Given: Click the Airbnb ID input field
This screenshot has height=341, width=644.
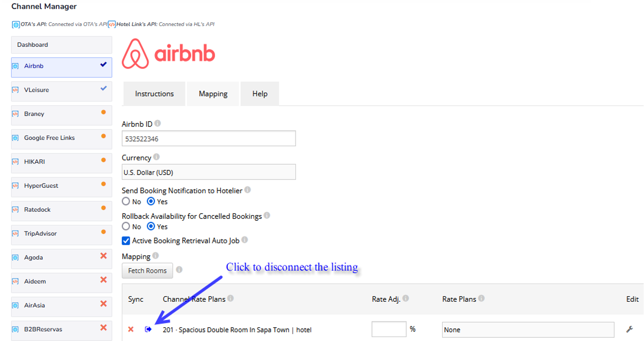Looking at the screenshot, I should [x=209, y=138].
